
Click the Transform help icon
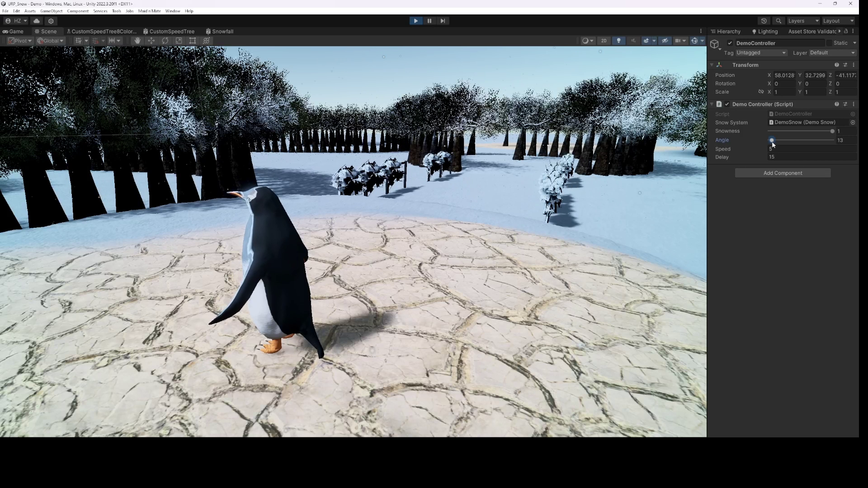click(x=837, y=65)
